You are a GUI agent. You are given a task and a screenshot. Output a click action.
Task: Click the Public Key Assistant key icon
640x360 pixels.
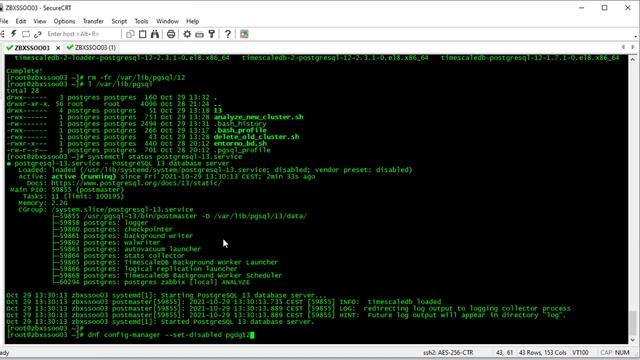click(211, 34)
